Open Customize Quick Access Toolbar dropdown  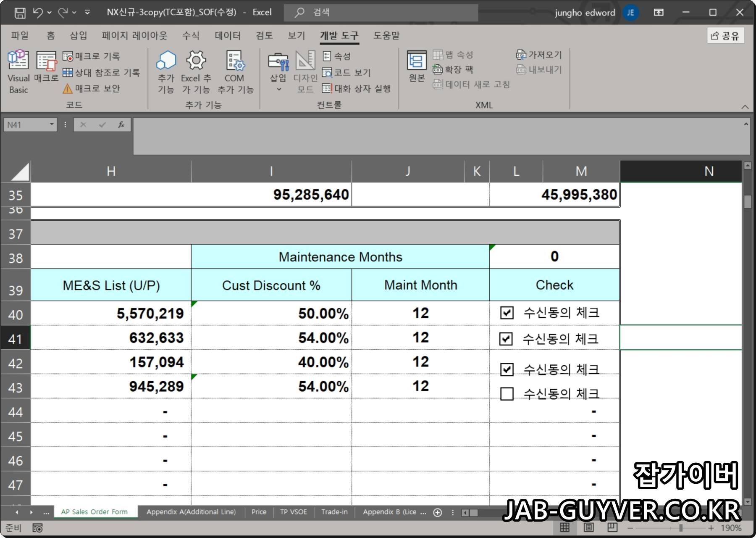[x=87, y=13]
